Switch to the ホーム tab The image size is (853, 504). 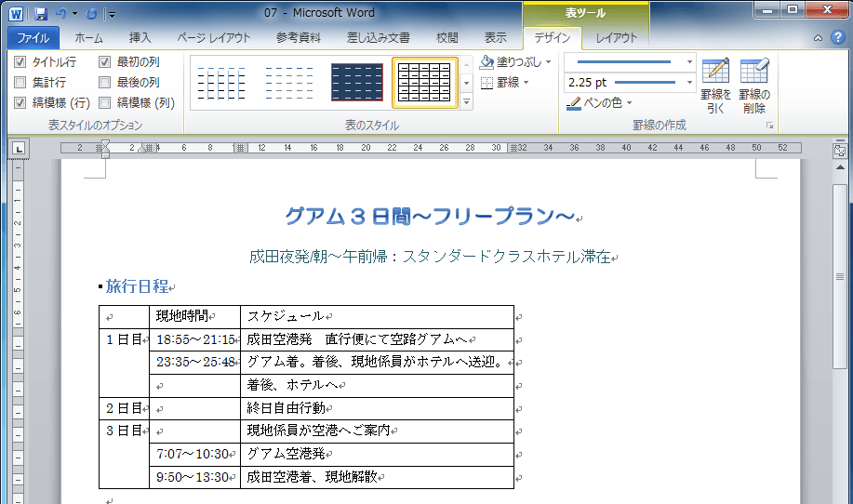coord(88,38)
